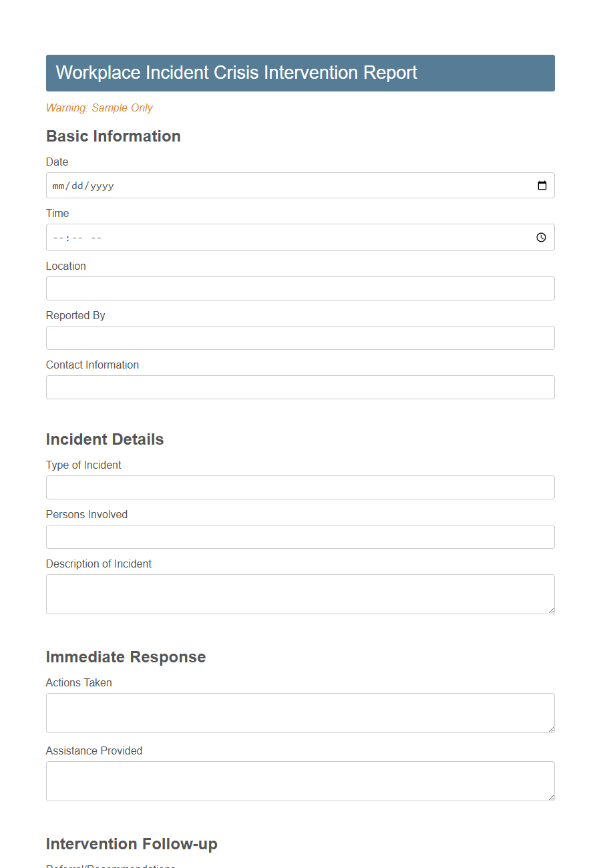
Task: Open the clock time picker icon
Action: coord(541,237)
